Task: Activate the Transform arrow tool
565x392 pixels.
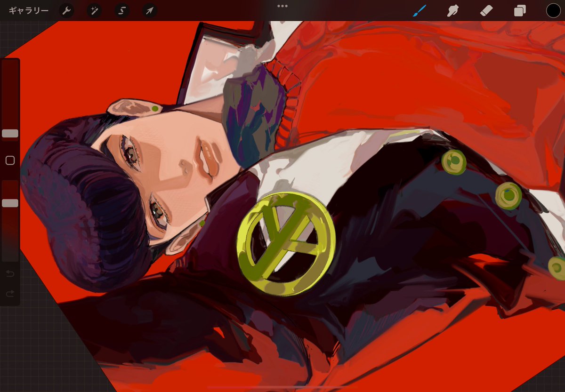Action: pos(150,10)
